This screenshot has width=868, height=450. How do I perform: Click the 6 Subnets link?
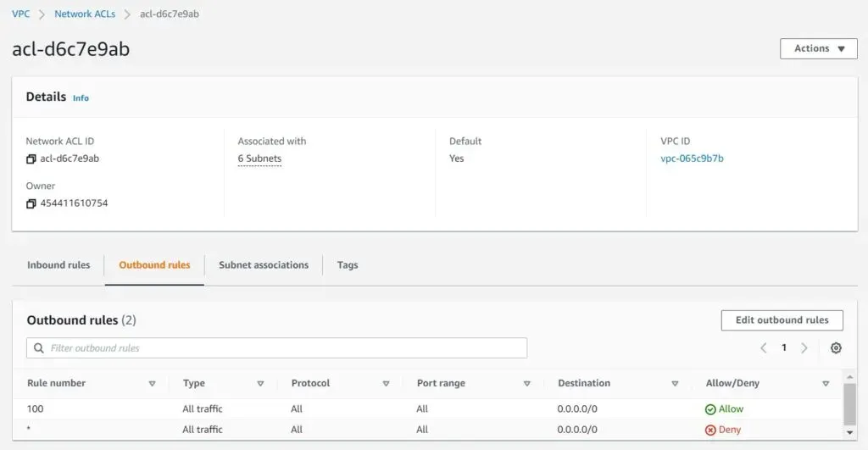(x=259, y=158)
